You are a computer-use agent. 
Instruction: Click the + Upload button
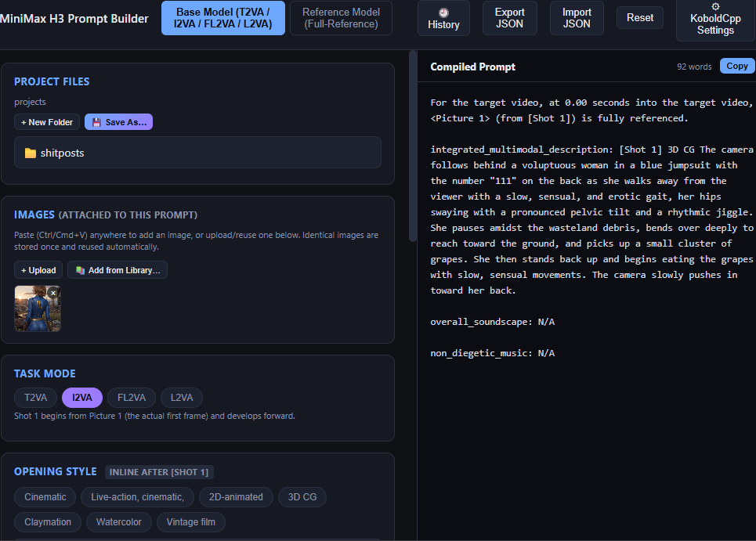point(38,270)
